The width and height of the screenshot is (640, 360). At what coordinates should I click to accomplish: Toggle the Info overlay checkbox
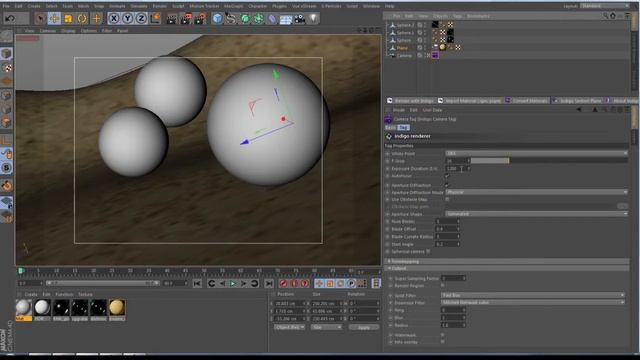(x=442, y=342)
